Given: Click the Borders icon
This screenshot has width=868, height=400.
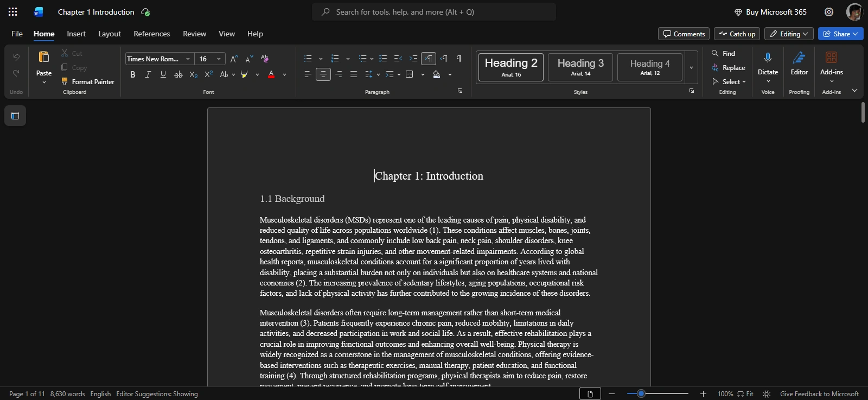Looking at the screenshot, I should [x=410, y=74].
